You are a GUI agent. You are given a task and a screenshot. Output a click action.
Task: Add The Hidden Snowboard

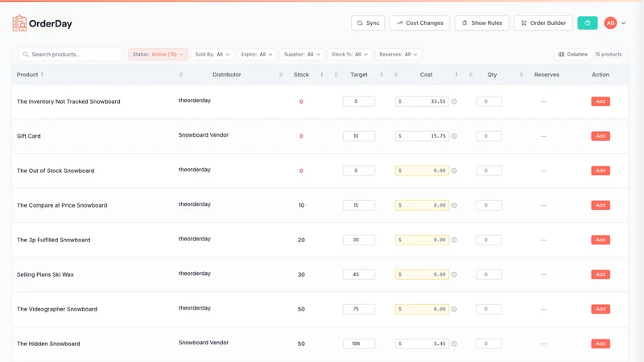pyautogui.click(x=601, y=343)
